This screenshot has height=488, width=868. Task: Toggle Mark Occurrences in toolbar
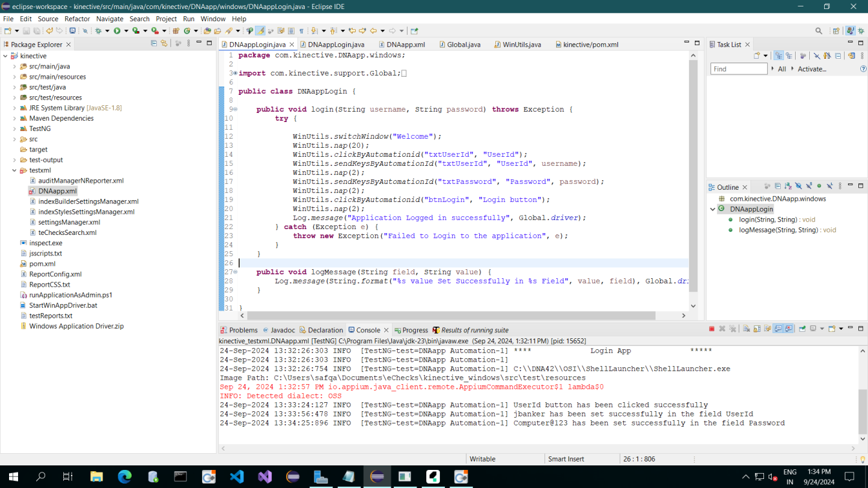tap(260, 31)
